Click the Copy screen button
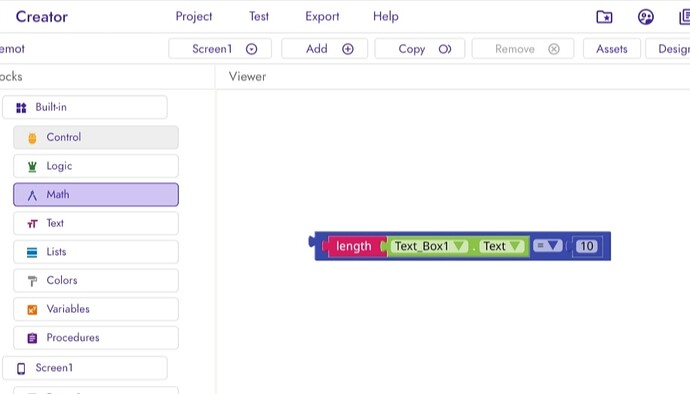This screenshot has width=690, height=394. [x=420, y=49]
